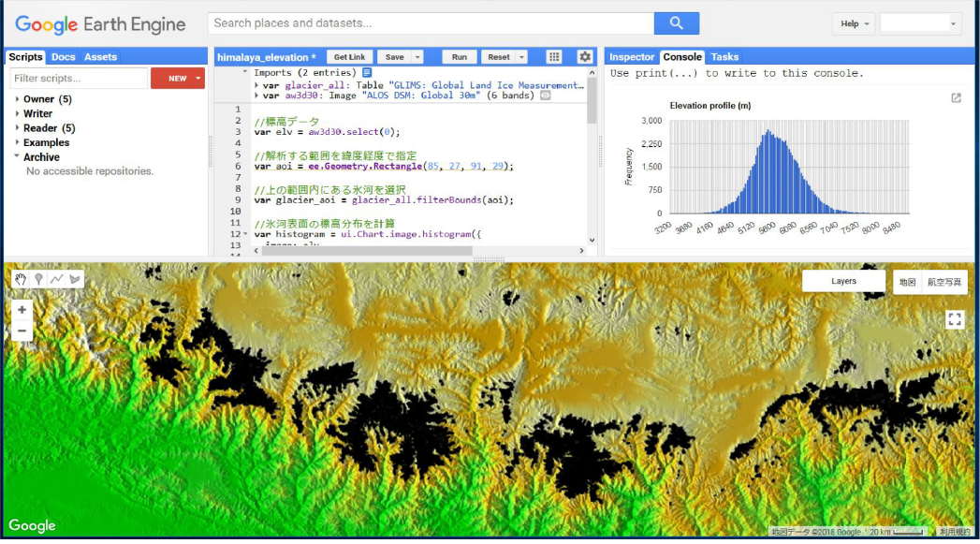980x544 pixels.
Task: Run the script
Action: [460, 57]
